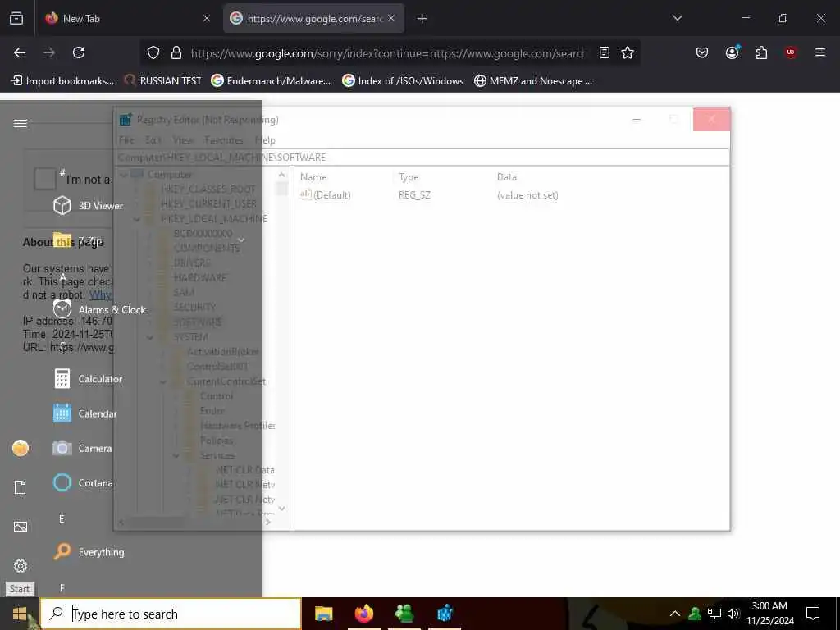The width and height of the screenshot is (840, 630).
Task: Open the Camera app from Start
Action: pyautogui.click(x=83, y=449)
